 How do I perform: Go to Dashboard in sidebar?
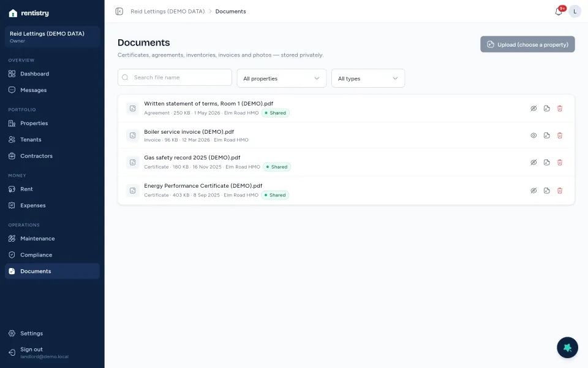[52, 74]
